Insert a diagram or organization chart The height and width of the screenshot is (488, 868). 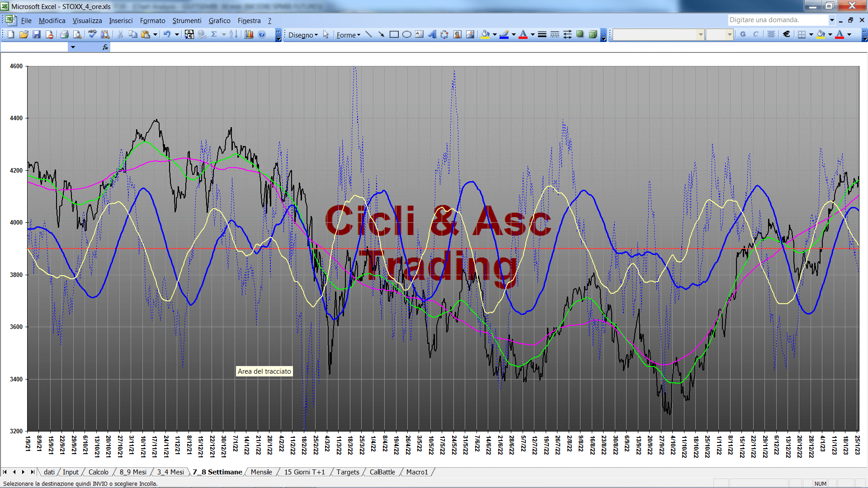pyautogui.click(x=445, y=34)
